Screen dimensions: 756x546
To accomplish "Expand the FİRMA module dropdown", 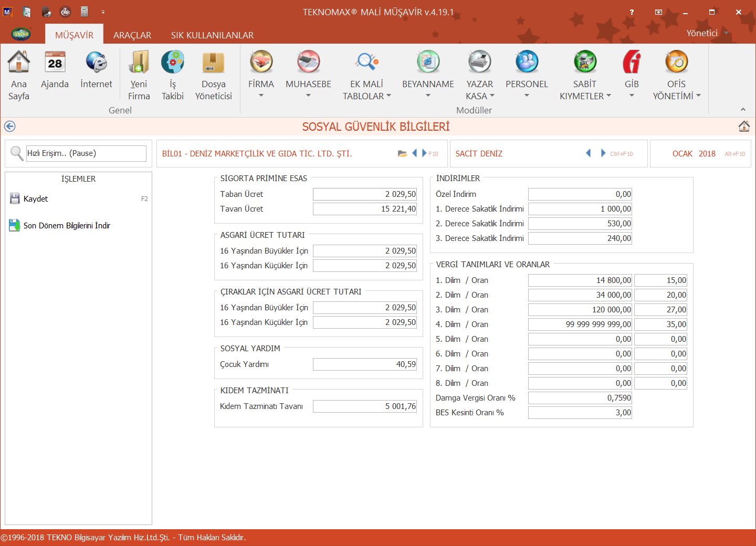I will point(261,96).
